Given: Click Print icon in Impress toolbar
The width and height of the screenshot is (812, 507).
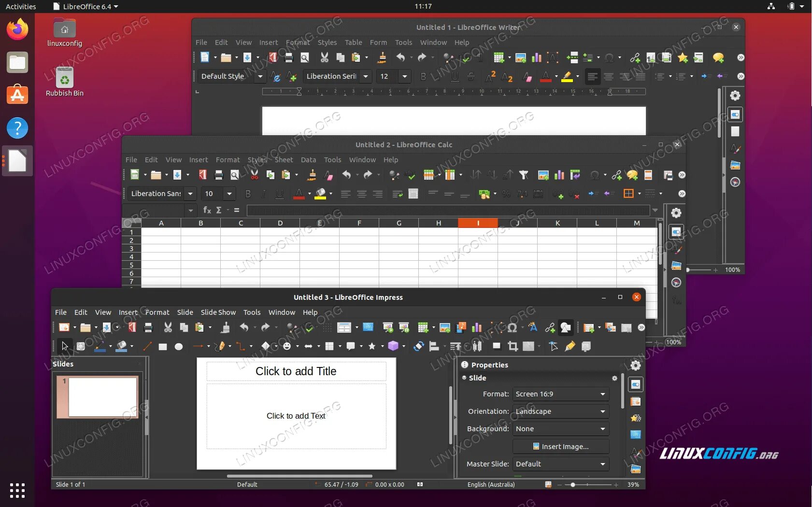Looking at the screenshot, I should pos(148,327).
